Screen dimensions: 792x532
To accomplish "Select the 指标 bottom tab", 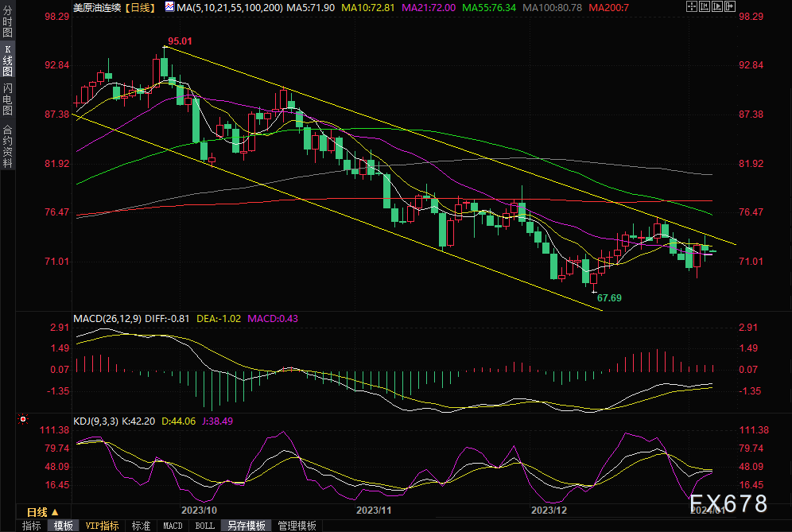I will coord(31,526).
